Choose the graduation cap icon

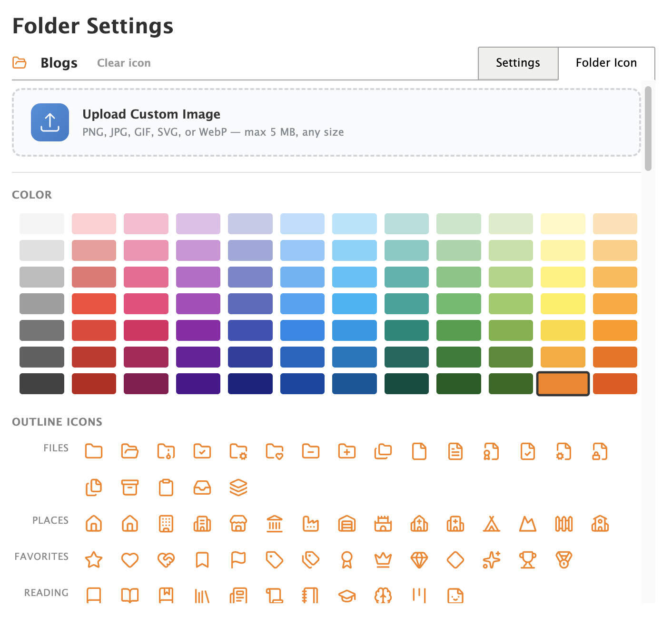pyautogui.click(x=347, y=596)
